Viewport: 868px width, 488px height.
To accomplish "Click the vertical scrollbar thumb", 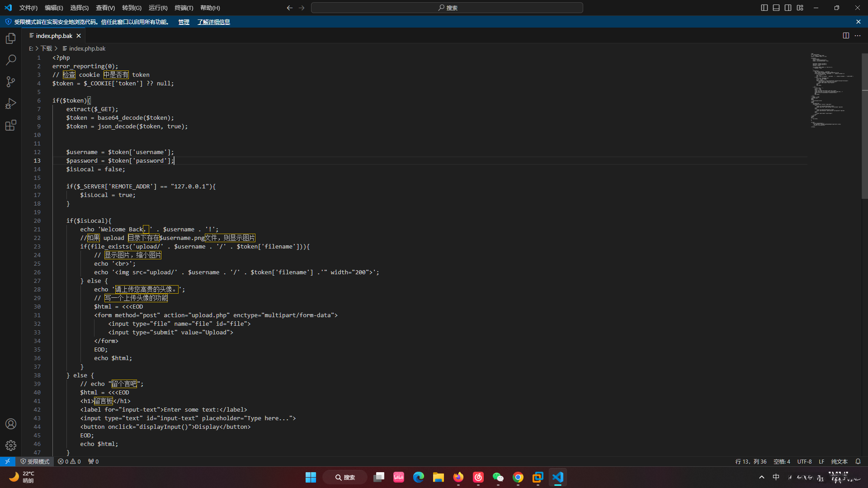I will click(x=864, y=127).
